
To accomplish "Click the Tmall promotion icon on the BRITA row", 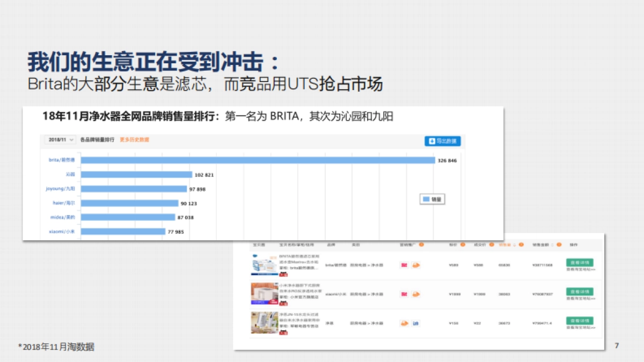I will pyautogui.click(x=404, y=264).
